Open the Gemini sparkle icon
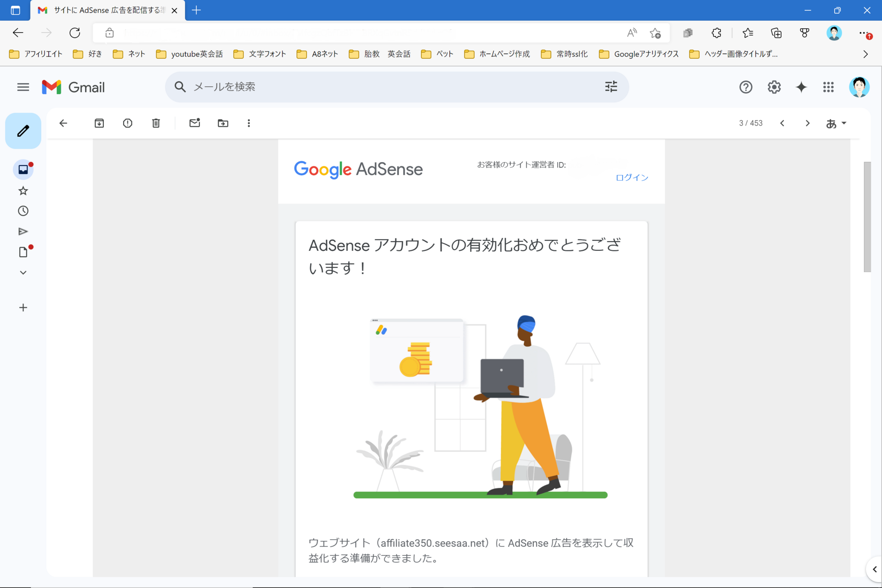The width and height of the screenshot is (882, 588). click(801, 87)
